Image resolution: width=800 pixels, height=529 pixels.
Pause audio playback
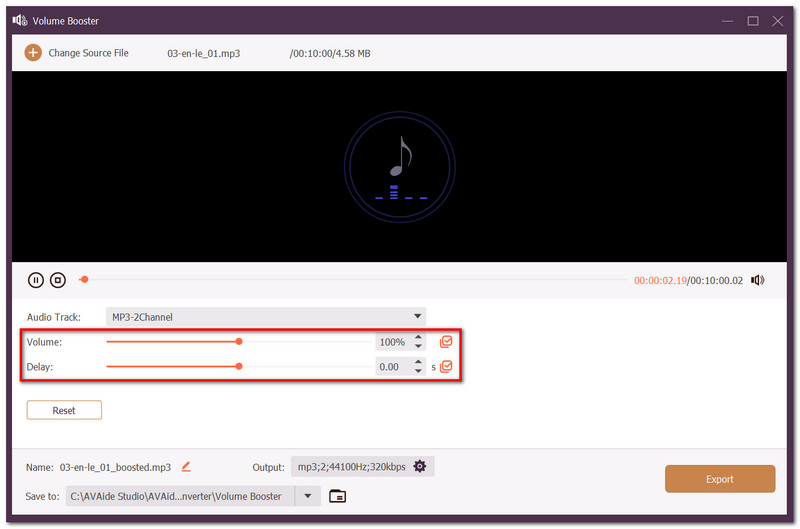coord(36,280)
